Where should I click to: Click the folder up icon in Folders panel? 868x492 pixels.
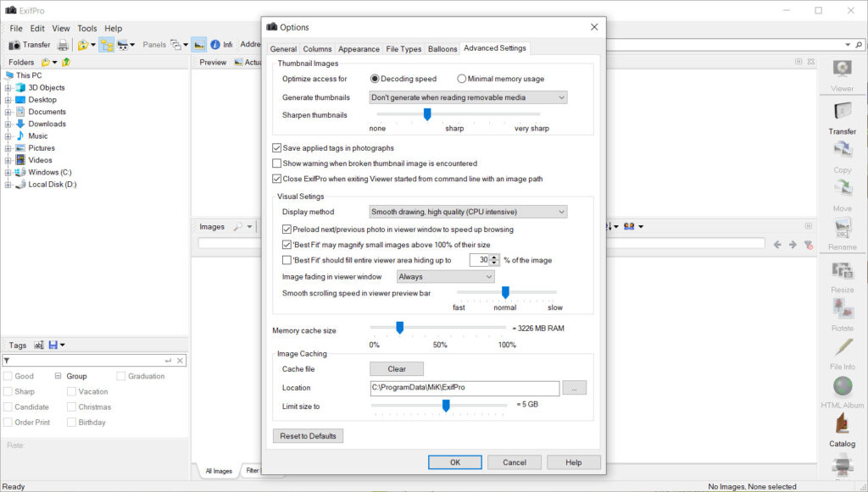[66, 62]
